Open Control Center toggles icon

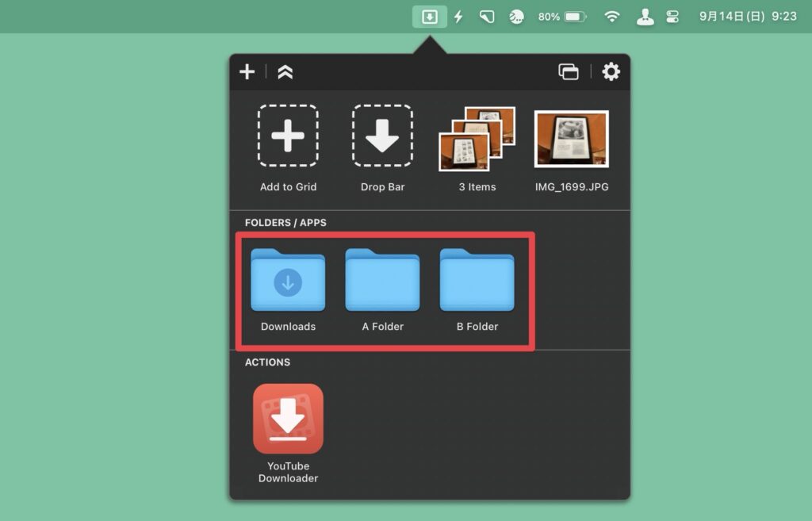[x=672, y=17]
